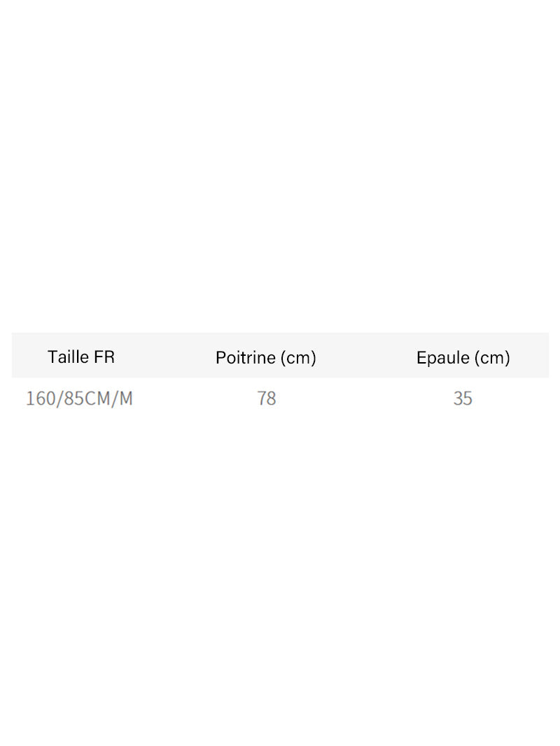Click the digit 7 in the chest value

[262, 399]
